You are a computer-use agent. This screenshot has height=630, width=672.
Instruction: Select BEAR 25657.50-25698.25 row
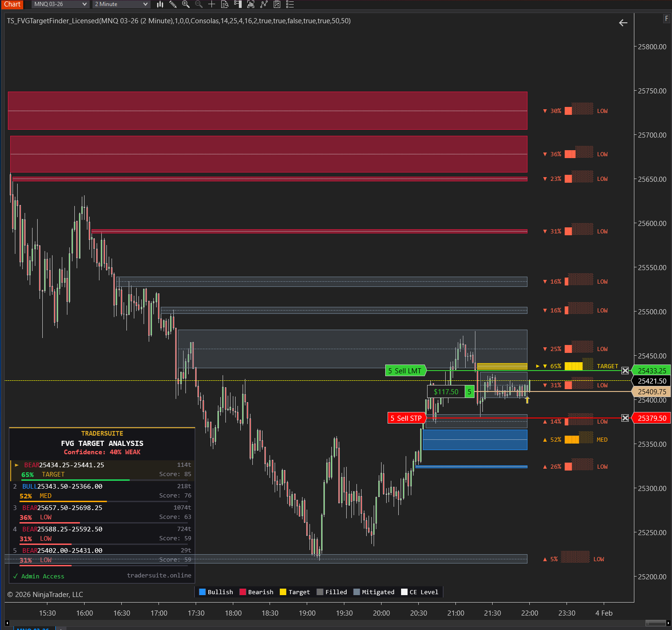point(102,513)
